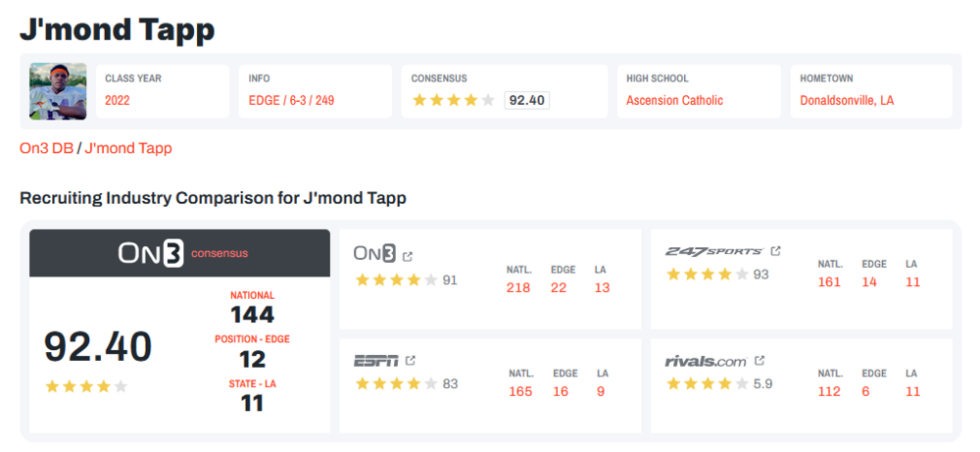This screenshot has width=980, height=452.
Task: Click external link icon beside On3 logo
Action: pos(408,256)
